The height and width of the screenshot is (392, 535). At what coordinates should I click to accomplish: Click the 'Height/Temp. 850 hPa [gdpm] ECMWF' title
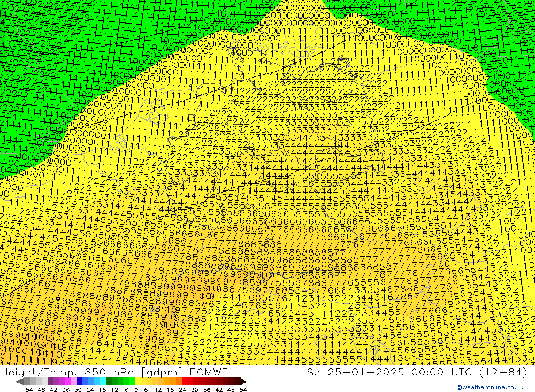click(x=114, y=372)
